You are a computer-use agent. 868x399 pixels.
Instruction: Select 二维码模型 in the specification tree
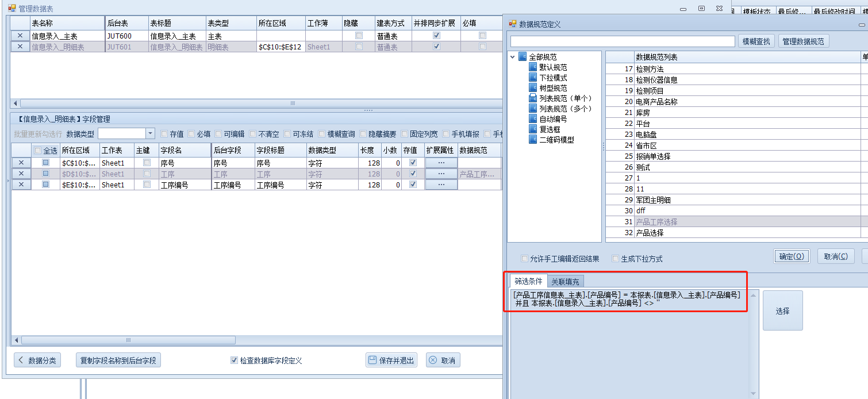click(556, 140)
